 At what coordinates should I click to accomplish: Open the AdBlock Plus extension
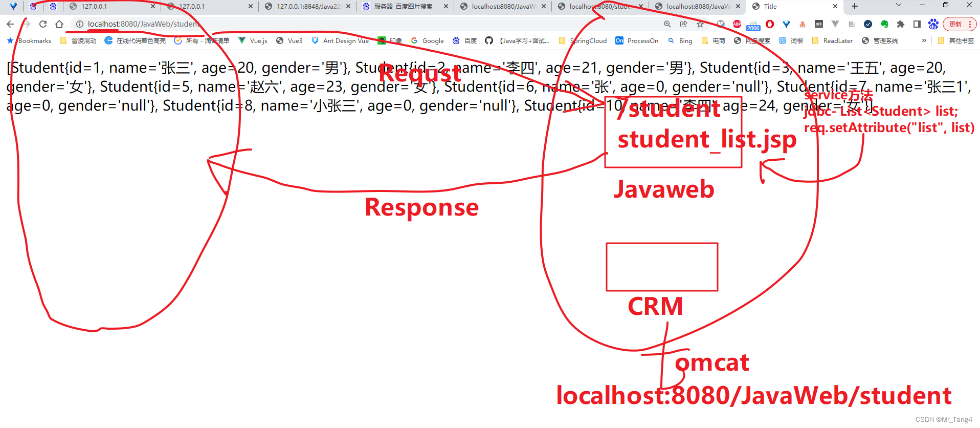click(x=737, y=24)
